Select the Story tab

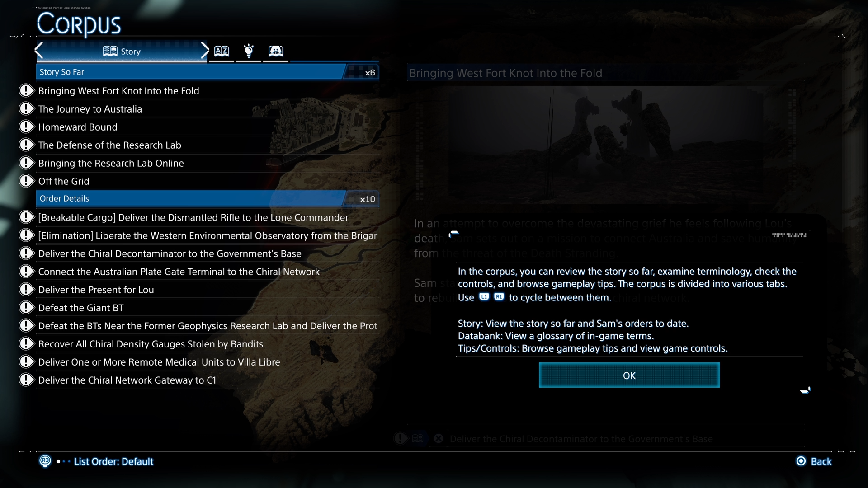[x=122, y=52]
